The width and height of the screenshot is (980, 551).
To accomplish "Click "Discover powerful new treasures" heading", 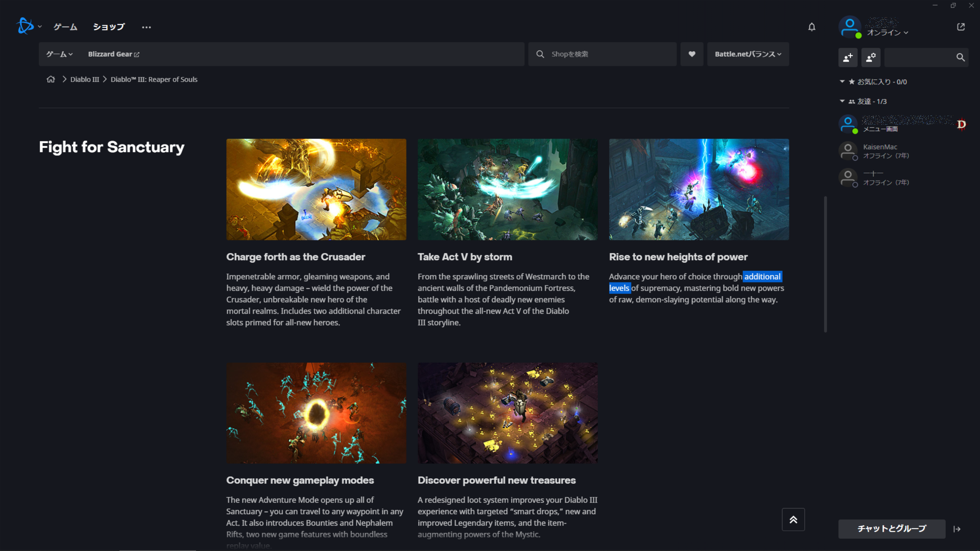I will tap(497, 480).
